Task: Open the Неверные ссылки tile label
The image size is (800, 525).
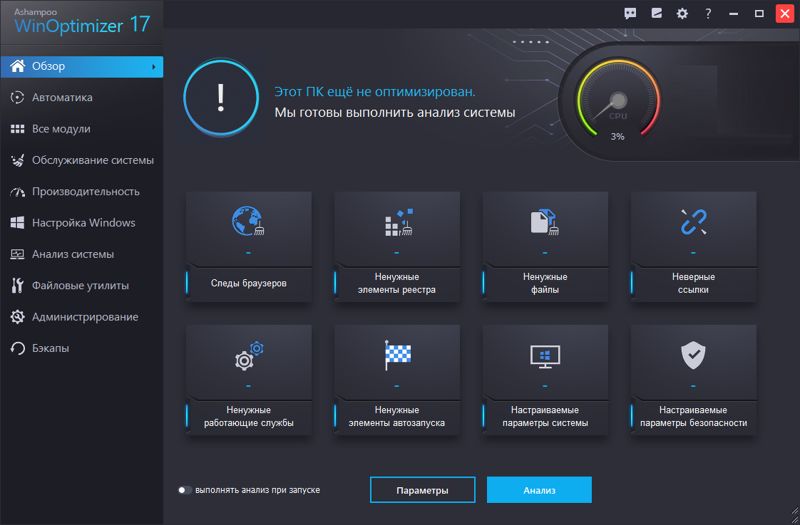Action: tap(693, 283)
